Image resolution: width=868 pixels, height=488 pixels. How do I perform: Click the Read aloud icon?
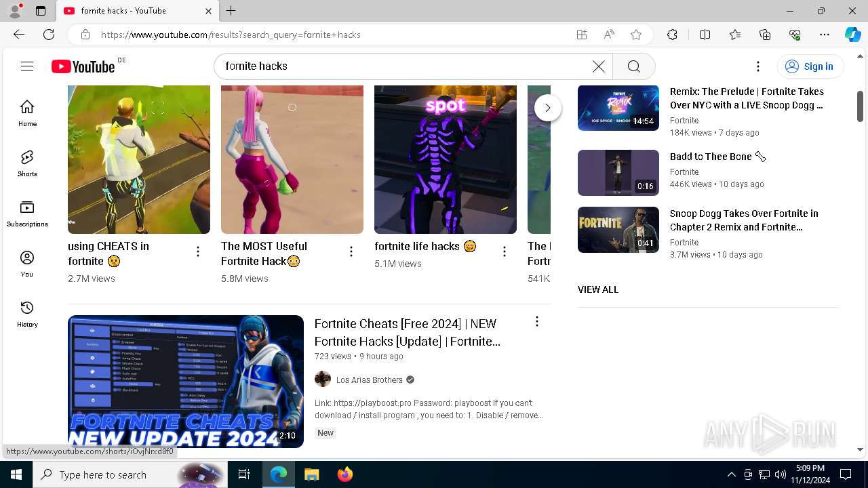[x=609, y=35]
